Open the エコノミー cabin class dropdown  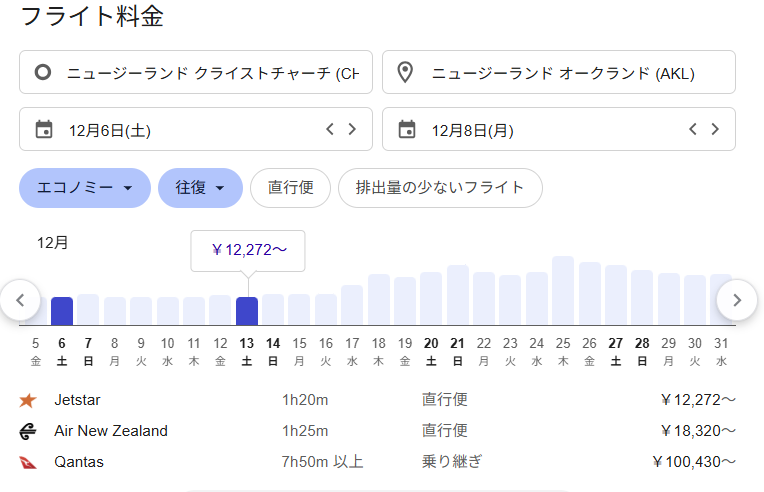pyautogui.click(x=85, y=188)
